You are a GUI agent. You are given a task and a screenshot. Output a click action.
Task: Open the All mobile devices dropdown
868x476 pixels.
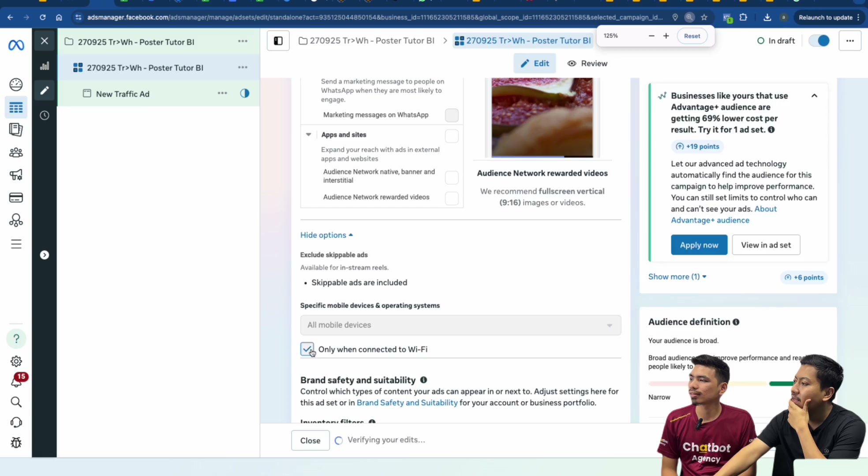pyautogui.click(x=460, y=325)
